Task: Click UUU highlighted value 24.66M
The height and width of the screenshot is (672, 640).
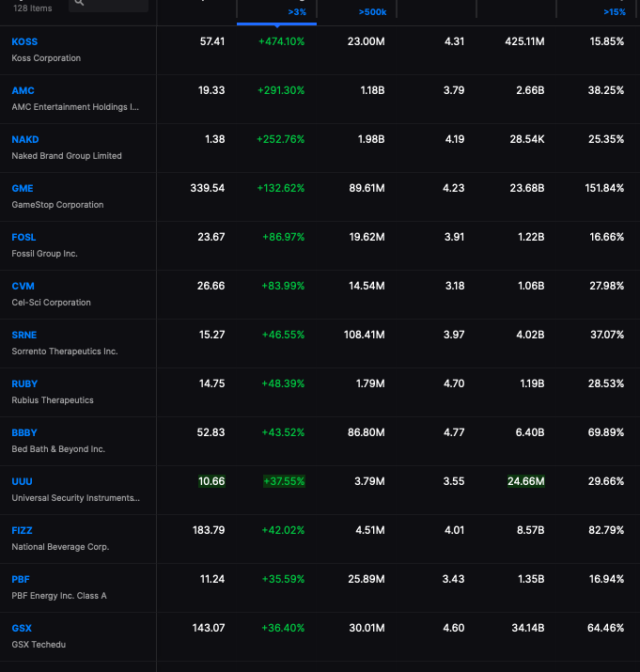Action: coord(526,481)
